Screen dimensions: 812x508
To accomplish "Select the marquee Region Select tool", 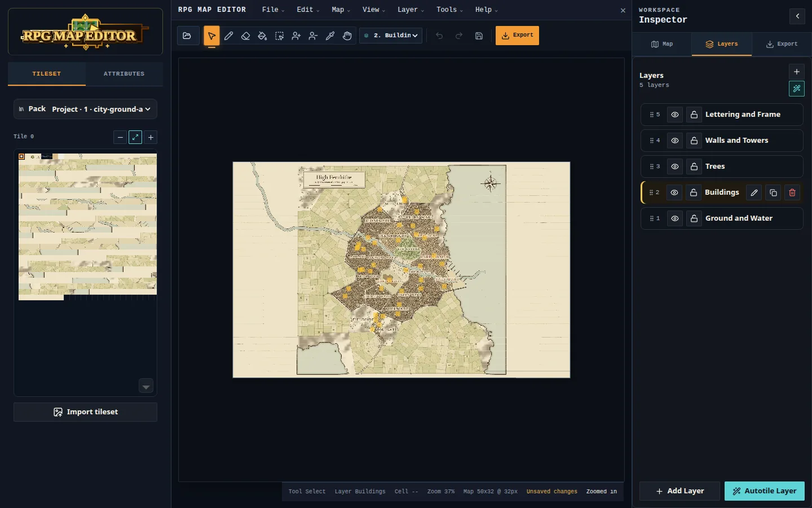I will (x=279, y=36).
